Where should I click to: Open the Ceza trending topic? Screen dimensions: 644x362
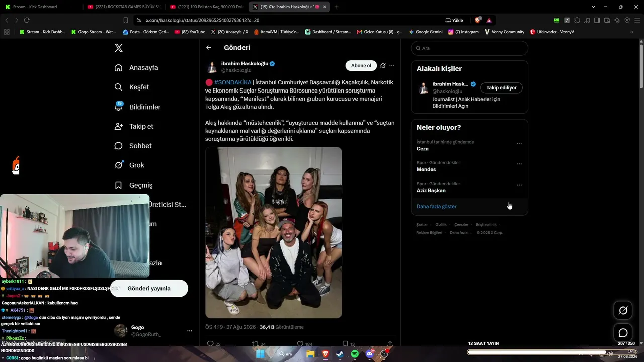coord(422,149)
